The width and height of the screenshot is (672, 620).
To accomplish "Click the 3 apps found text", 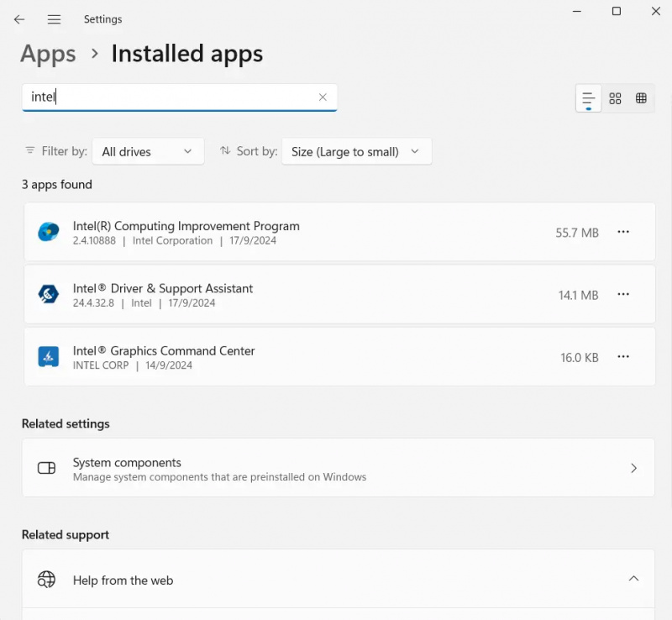I will coord(57,185).
